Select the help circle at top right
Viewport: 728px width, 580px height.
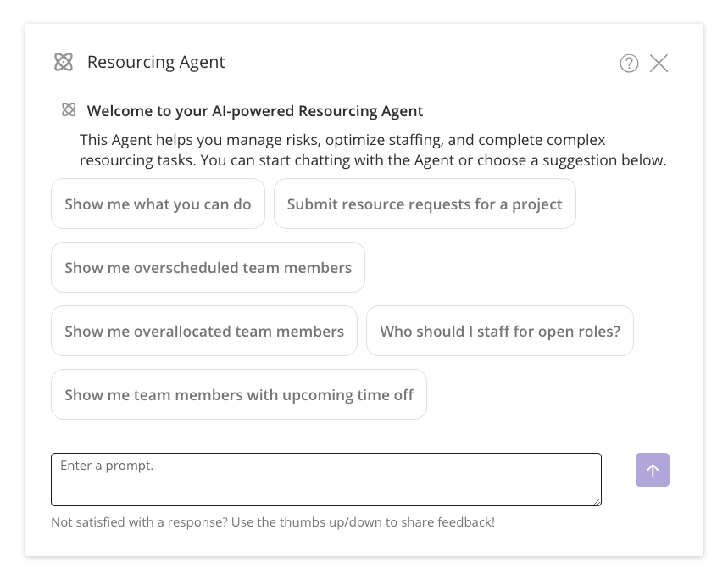tap(629, 63)
